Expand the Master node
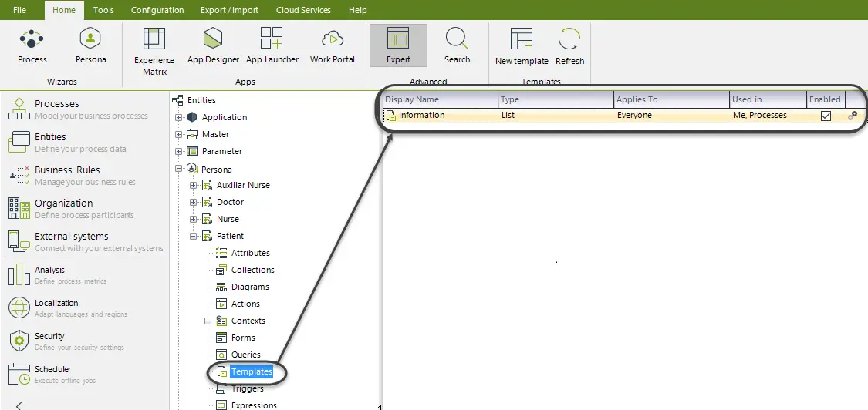The image size is (868, 410). 178,134
